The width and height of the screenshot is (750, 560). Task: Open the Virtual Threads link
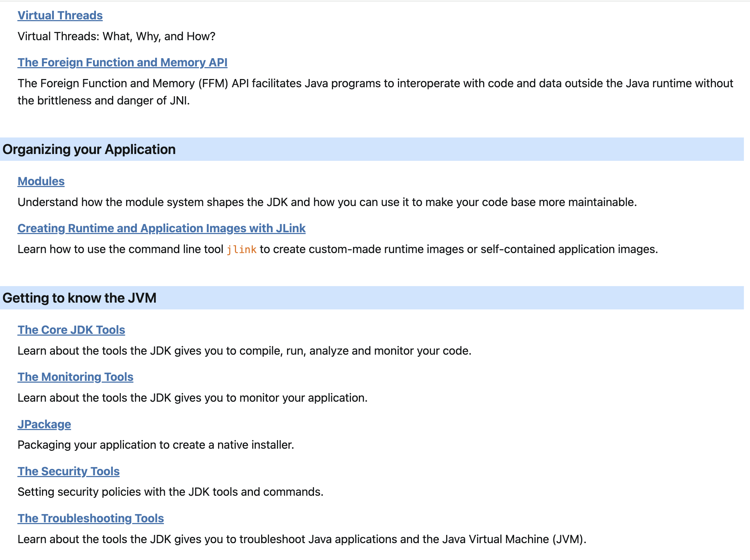coord(60,15)
